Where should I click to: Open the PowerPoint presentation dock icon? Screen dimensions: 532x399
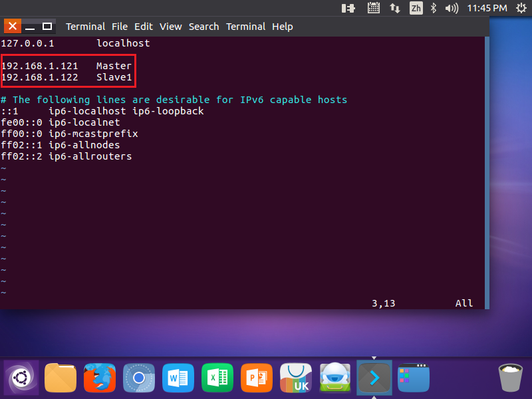click(x=257, y=378)
